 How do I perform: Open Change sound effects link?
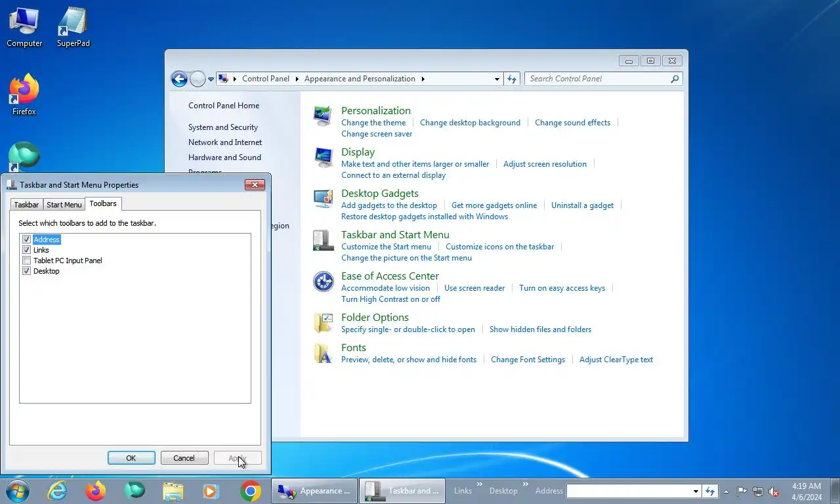(572, 123)
